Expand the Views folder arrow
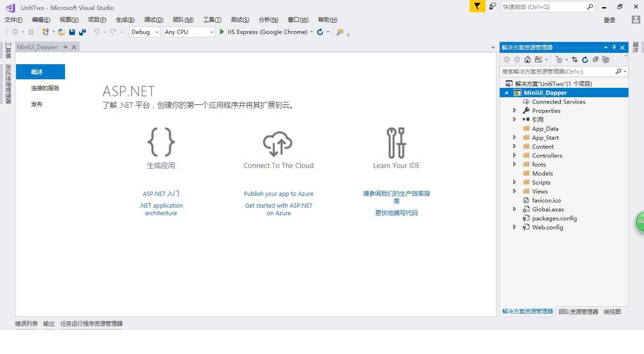This screenshot has width=644, height=354. coord(514,191)
